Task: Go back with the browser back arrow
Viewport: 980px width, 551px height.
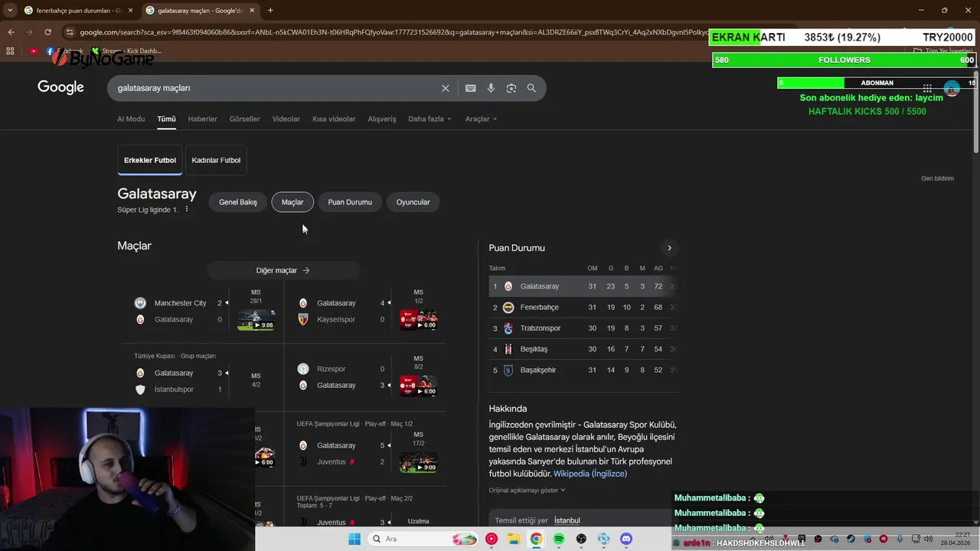Action: (x=11, y=32)
